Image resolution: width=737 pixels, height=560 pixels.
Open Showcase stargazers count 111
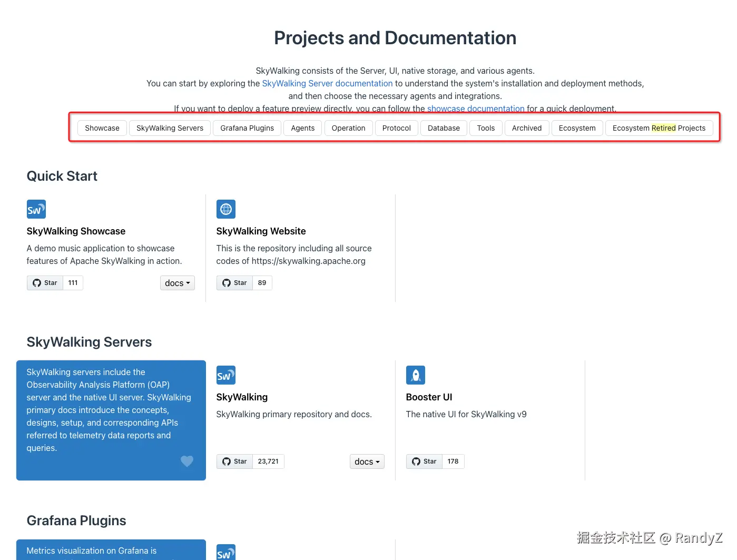point(73,283)
